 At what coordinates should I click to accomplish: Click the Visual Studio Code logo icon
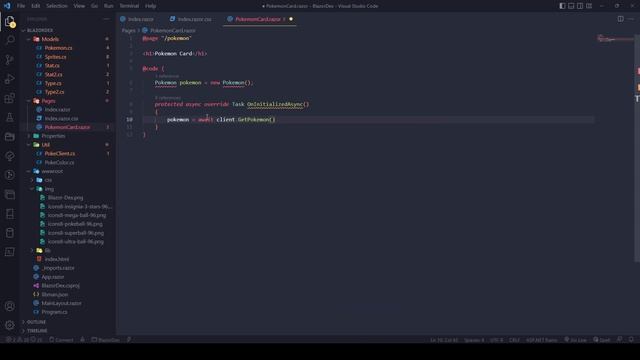tap(7, 6)
